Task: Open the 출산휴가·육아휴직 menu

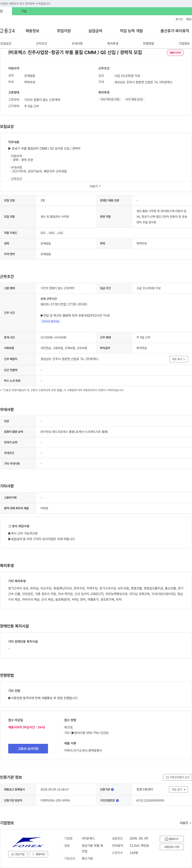Action: 175,31
